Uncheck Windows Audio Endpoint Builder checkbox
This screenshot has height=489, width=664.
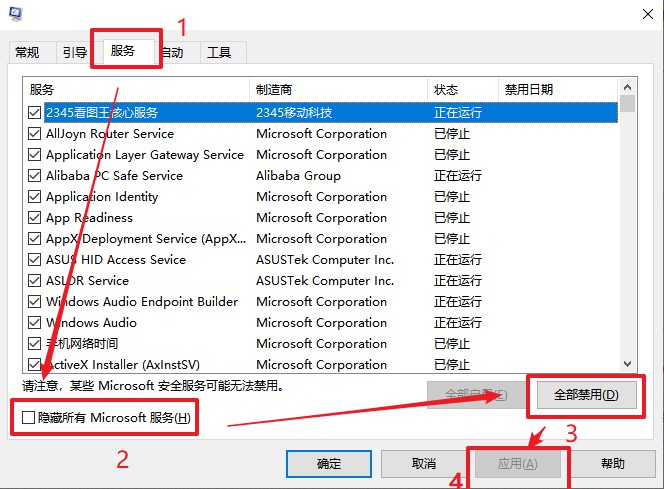[34, 301]
